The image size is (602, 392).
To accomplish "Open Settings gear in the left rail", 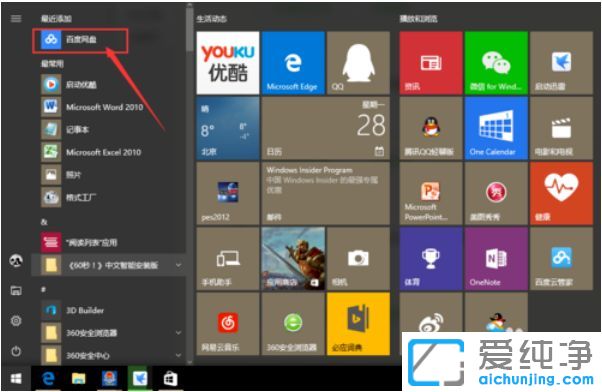I will (x=16, y=321).
